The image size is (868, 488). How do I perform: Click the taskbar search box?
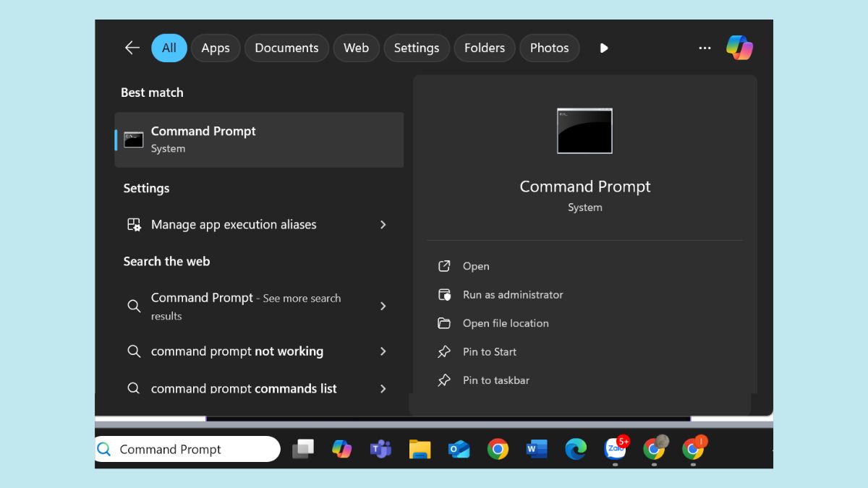[188, 449]
